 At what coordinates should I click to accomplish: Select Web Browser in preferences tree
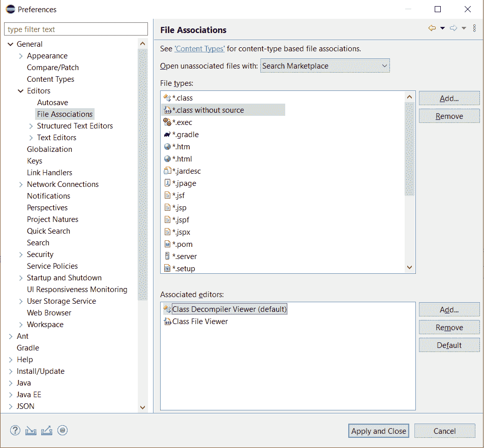(x=49, y=313)
